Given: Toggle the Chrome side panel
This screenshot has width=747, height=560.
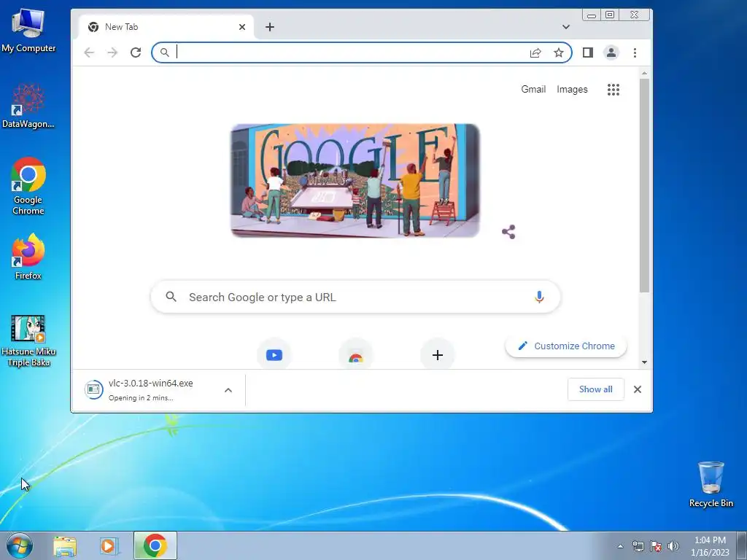Looking at the screenshot, I should coord(588,52).
